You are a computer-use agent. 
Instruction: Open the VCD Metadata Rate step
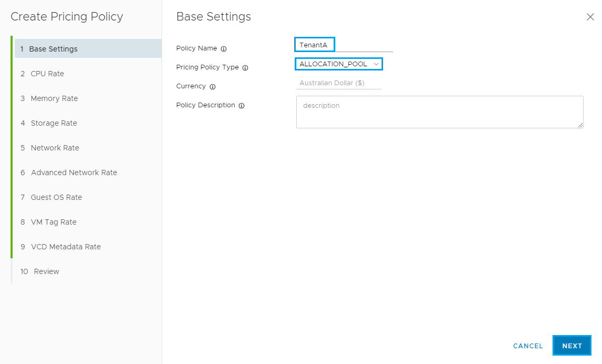[x=66, y=247]
